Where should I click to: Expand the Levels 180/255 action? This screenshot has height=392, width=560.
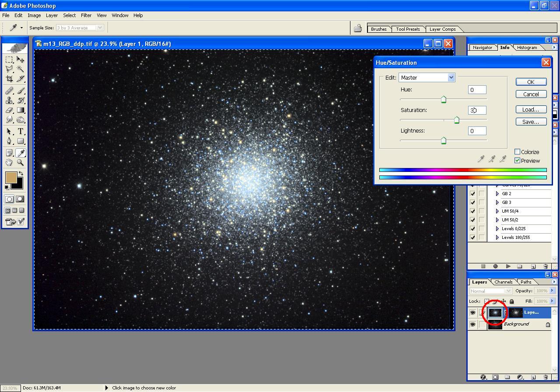[x=497, y=238]
